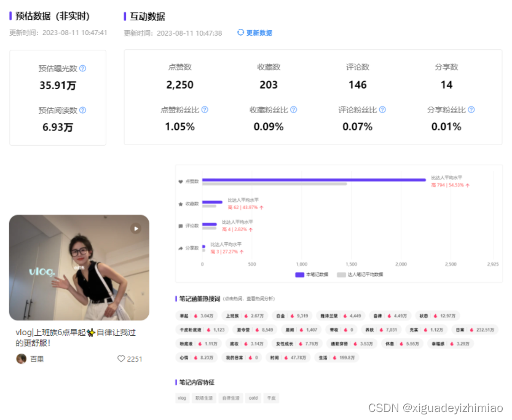This screenshot has height=420, width=512.
Task: Open help icon beside 预估阅读数
Action: pyautogui.click(x=83, y=110)
